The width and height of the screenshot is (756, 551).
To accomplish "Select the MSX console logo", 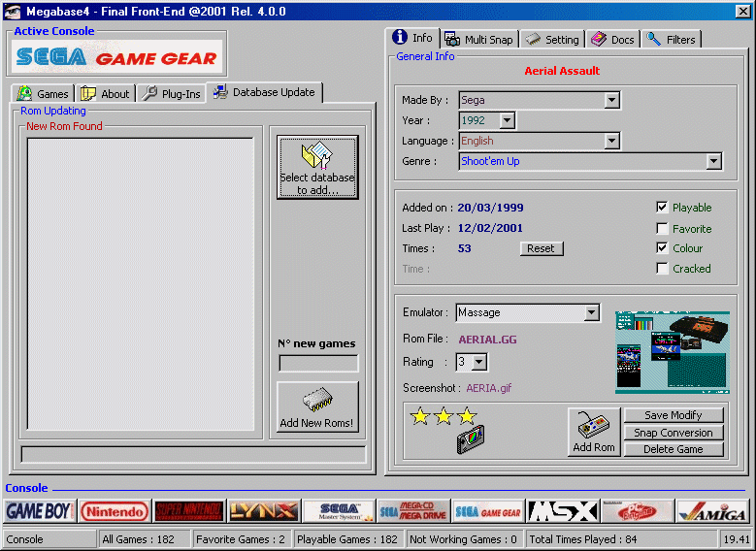I will (x=563, y=511).
